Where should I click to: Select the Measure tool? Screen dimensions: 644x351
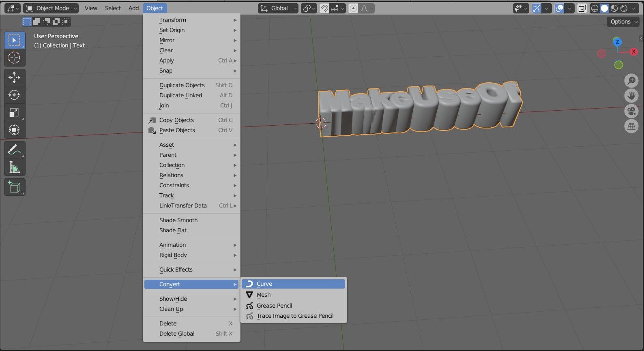click(x=14, y=167)
